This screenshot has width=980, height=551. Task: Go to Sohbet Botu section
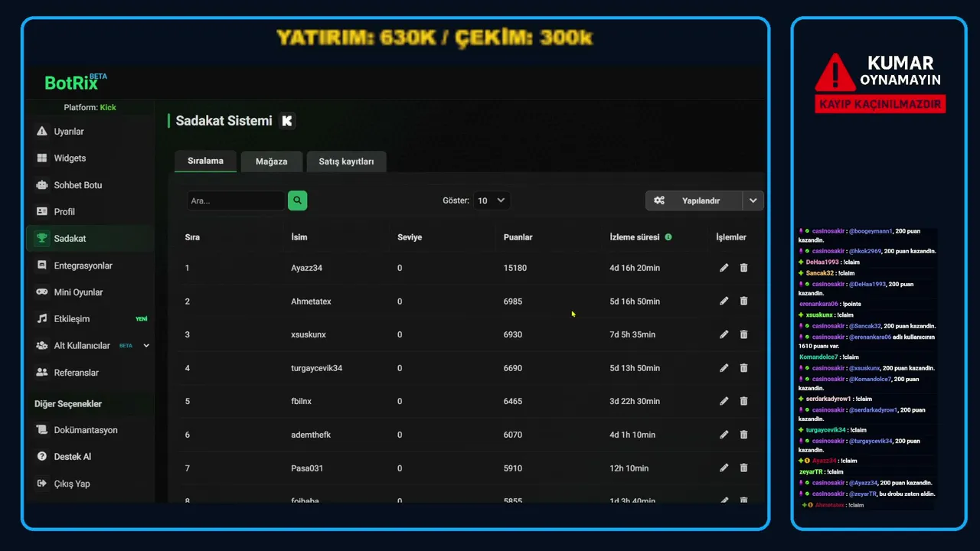pos(90,185)
